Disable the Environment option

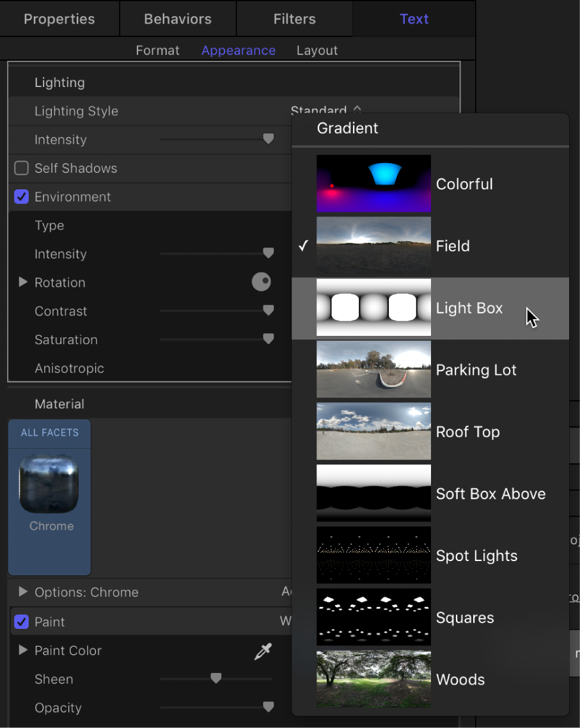pos(21,196)
